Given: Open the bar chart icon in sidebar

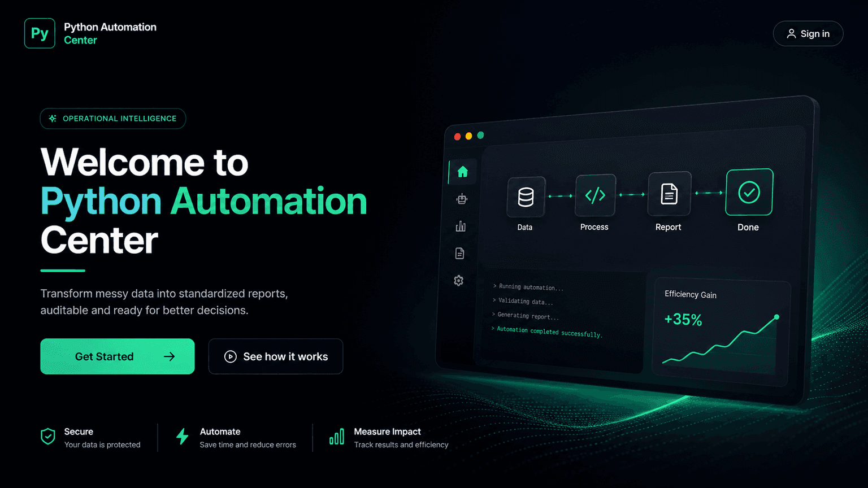Looking at the screenshot, I should coord(461,226).
